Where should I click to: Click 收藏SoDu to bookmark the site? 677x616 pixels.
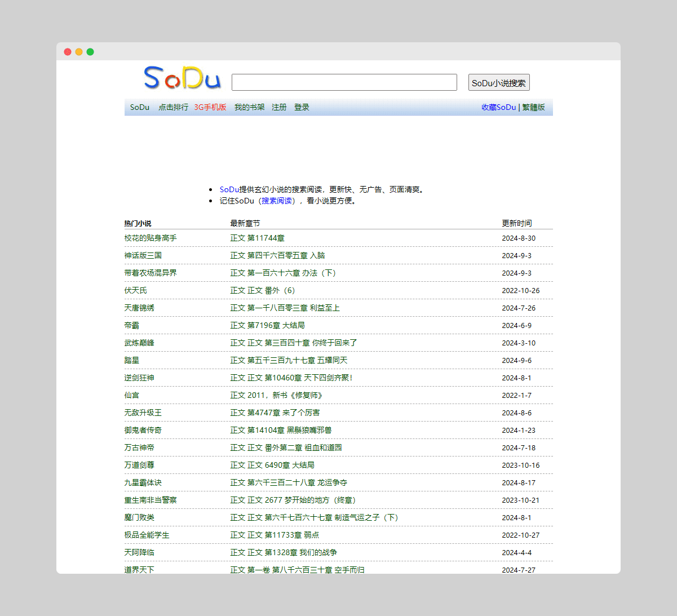coord(498,107)
